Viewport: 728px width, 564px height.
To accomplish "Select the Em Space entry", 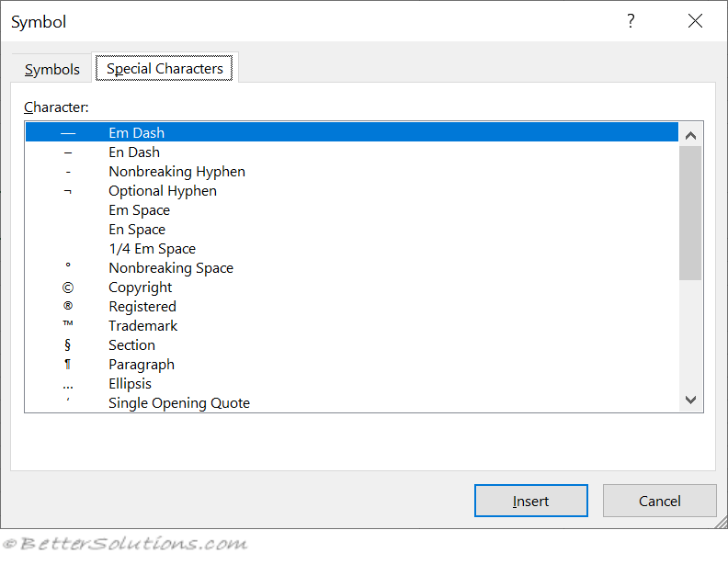I will 352,210.
